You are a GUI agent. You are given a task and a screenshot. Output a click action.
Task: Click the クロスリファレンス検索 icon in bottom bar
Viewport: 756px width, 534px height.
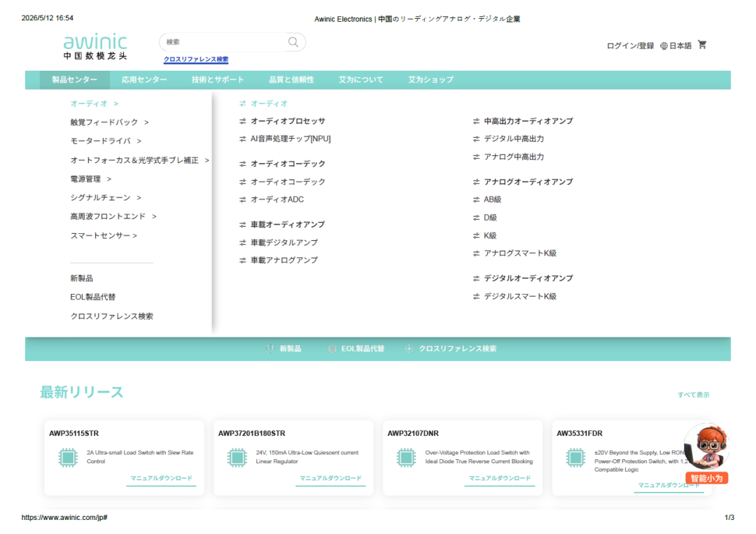click(409, 349)
